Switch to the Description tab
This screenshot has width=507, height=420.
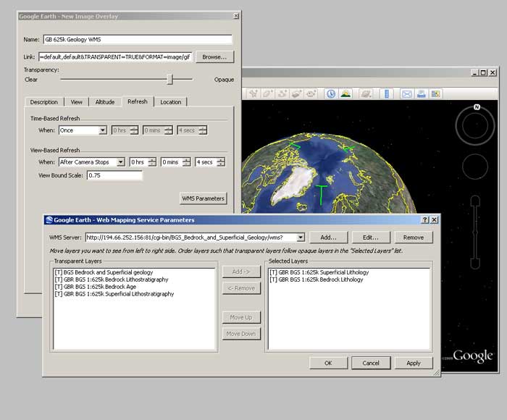pos(44,102)
